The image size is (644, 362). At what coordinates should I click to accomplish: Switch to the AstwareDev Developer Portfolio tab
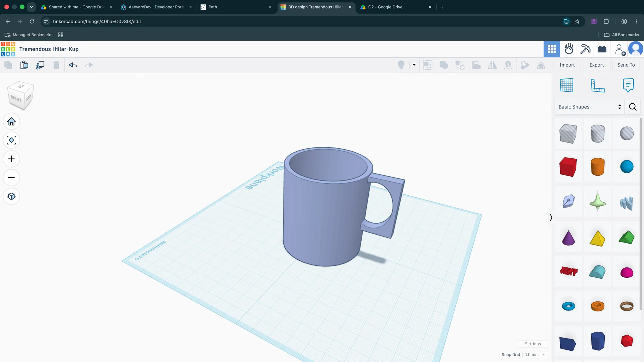156,7
